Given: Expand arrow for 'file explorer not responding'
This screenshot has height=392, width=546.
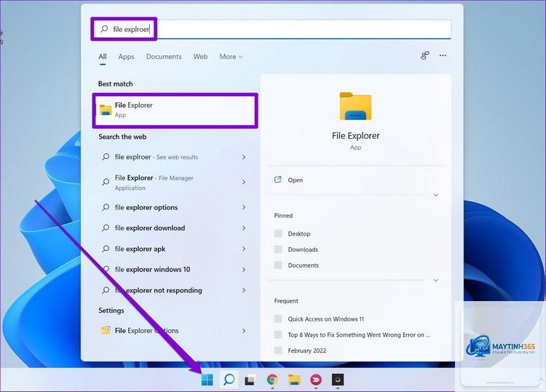Looking at the screenshot, I should pyautogui.click(x=244, y=290).
